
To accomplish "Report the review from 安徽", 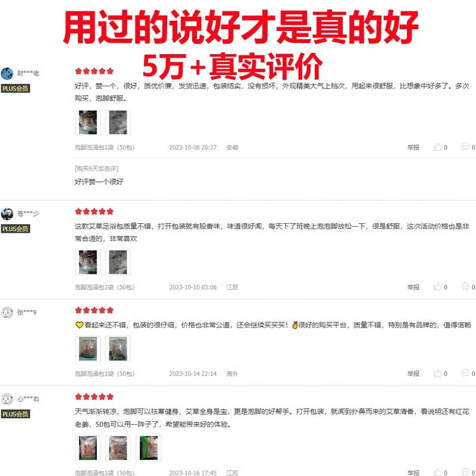I will pyautogui.click(x=413, y=148).
